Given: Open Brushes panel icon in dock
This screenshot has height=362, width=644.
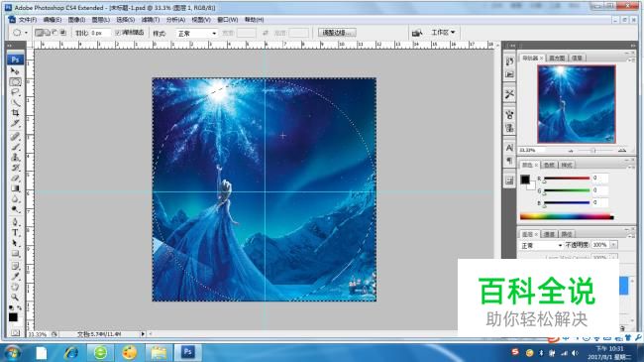Looking at the screenshot, I should 509,114.
